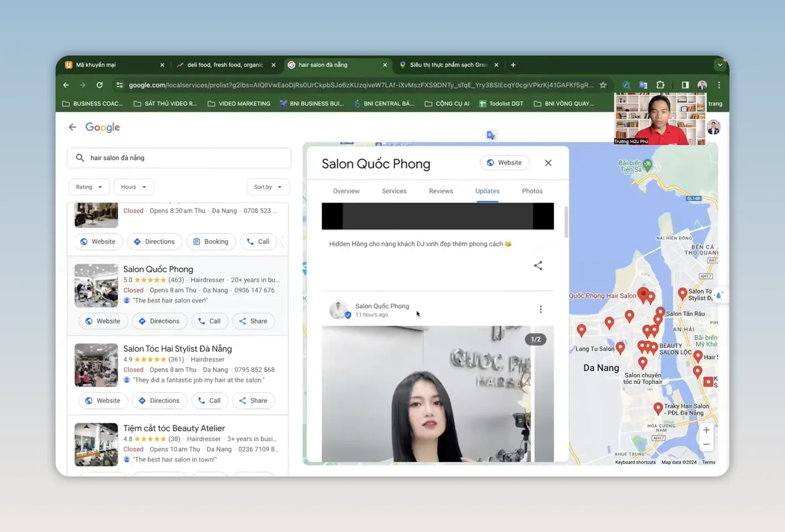
Task: Click the 'hair salon đà nẵng' search box
Action: pos(179,158)
